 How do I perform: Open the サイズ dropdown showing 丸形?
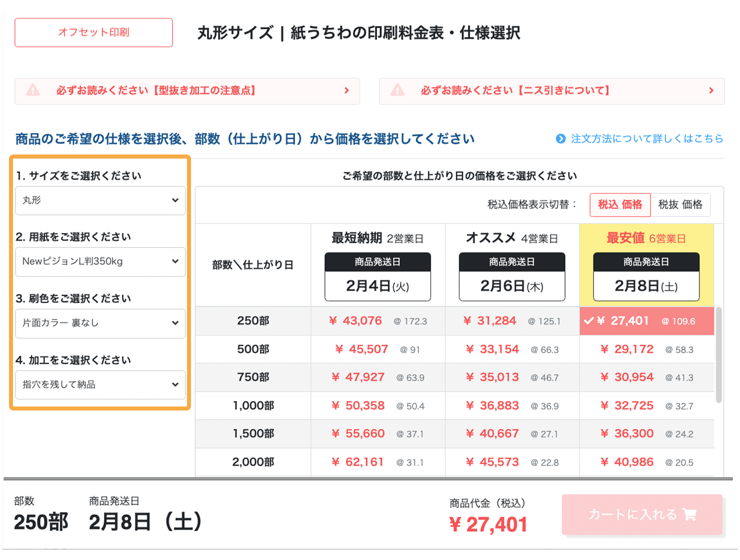click(x=100, y=200)
